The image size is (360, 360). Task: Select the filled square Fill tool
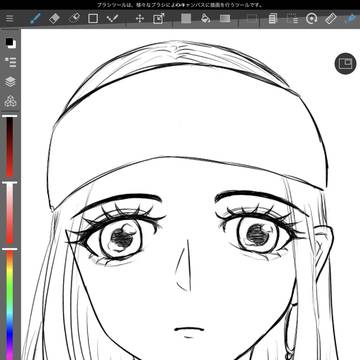[186, 18]
